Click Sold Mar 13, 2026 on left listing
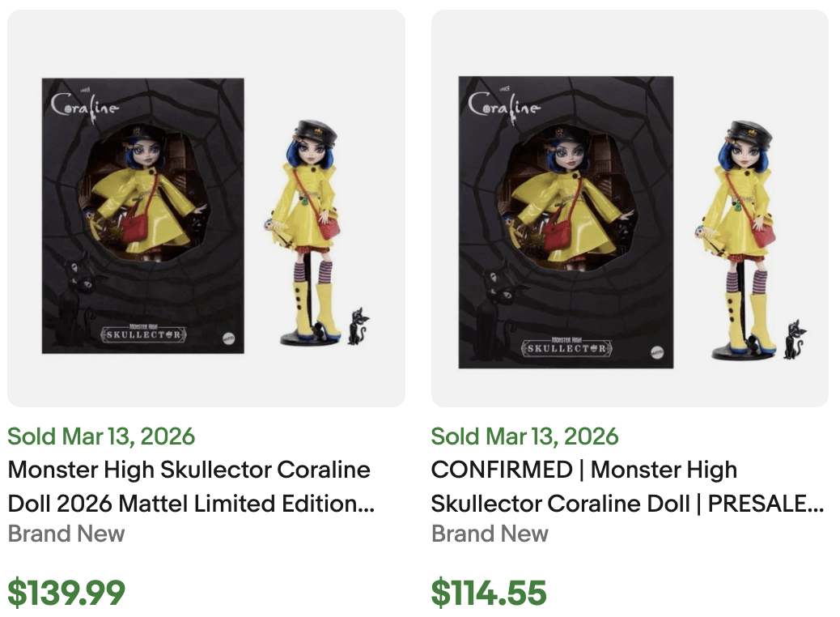This screenshot has width=840, height=617. click(x=100, y=436)
